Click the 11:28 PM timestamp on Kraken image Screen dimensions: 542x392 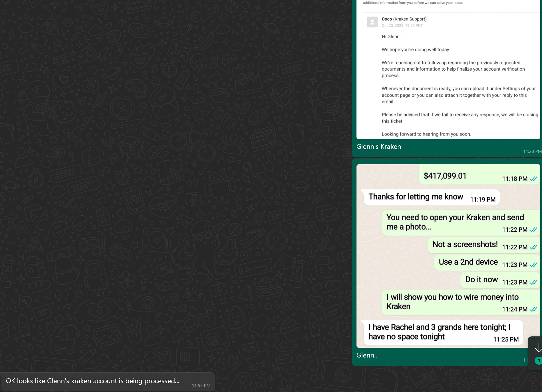[532, 151]
